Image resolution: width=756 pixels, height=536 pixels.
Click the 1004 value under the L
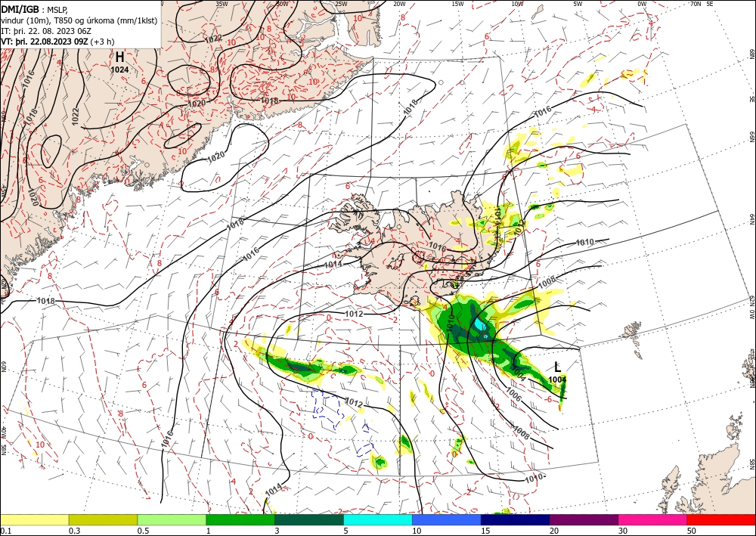[557, 380]
